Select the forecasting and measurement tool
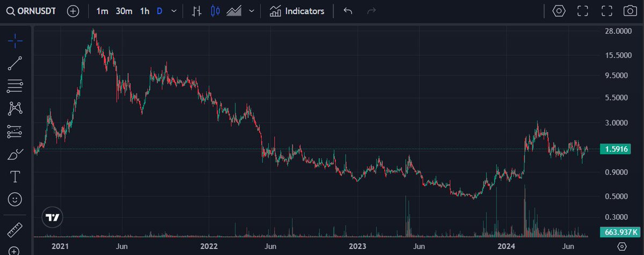The image size is (644, 255). tap(15, 131)
